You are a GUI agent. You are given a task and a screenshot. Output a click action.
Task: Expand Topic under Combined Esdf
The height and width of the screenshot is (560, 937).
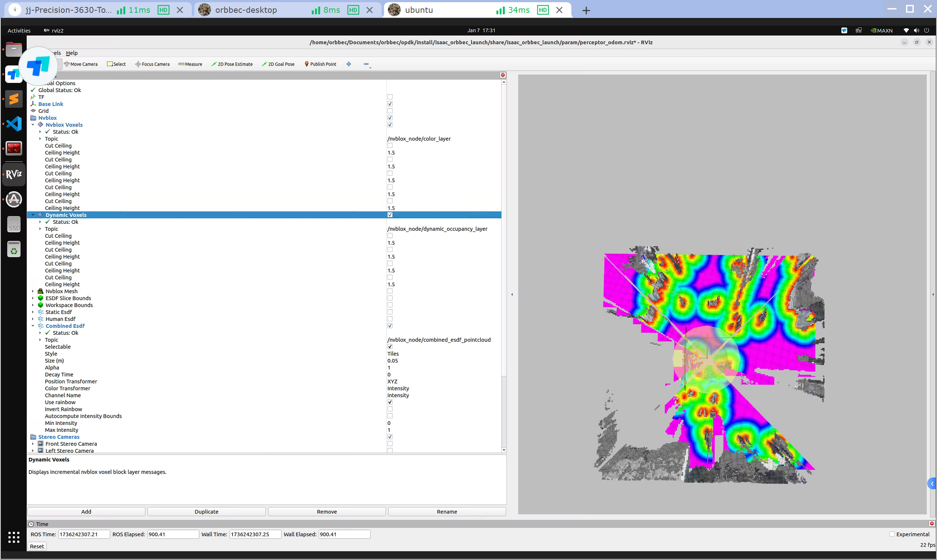click(40, 340)
